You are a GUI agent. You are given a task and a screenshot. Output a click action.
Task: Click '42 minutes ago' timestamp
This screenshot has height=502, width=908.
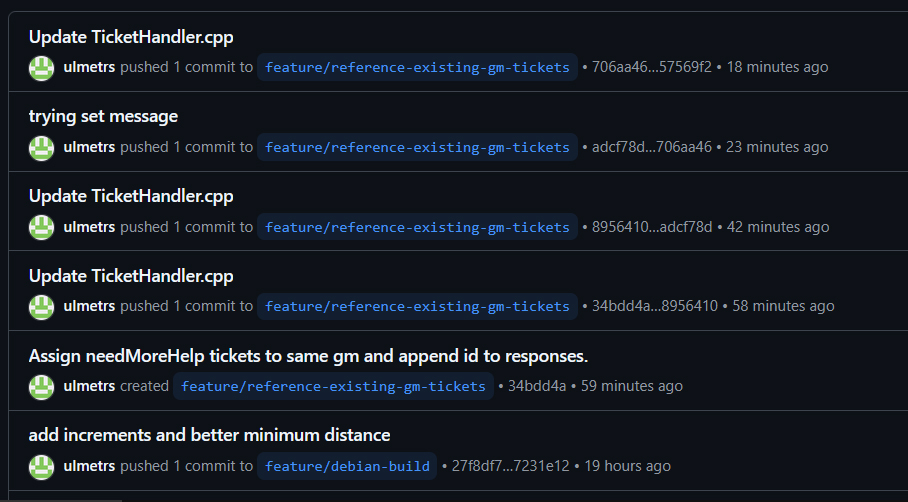(778, 227)
